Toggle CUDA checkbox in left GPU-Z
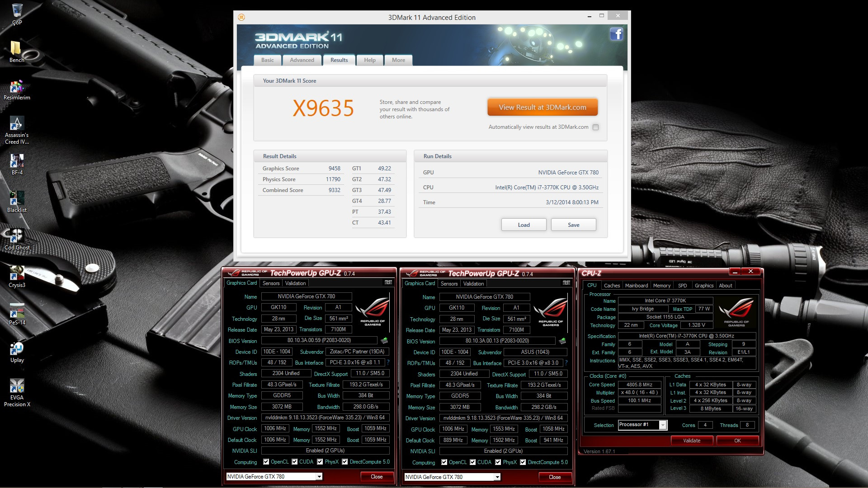Viewport: 868px width, 488px height. tap(295, 462)
